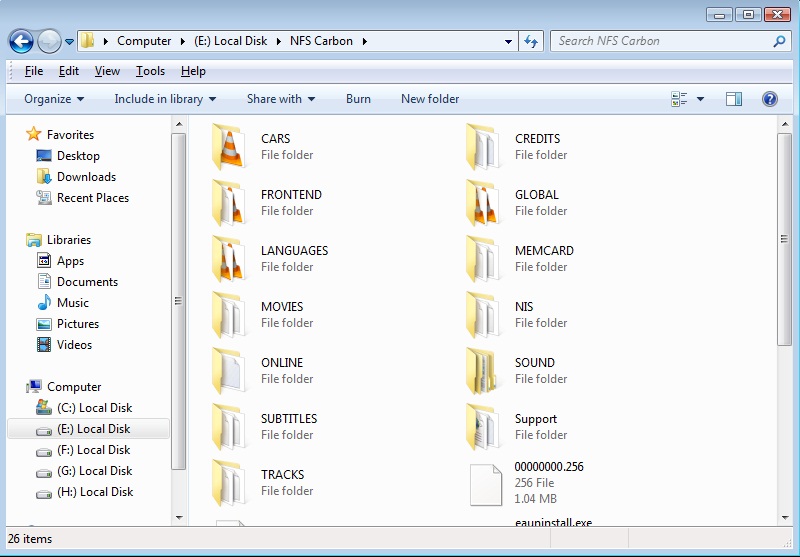The image size is (800, 557).
Task: Click the Refresh button beside address bar
Action: (x=531, y=41)
